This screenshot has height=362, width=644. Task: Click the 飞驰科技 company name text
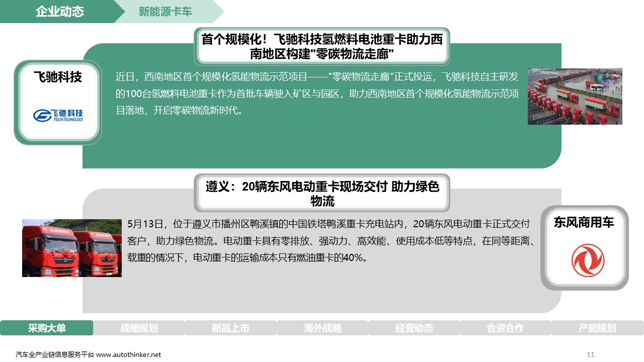[x=57, y=77]
